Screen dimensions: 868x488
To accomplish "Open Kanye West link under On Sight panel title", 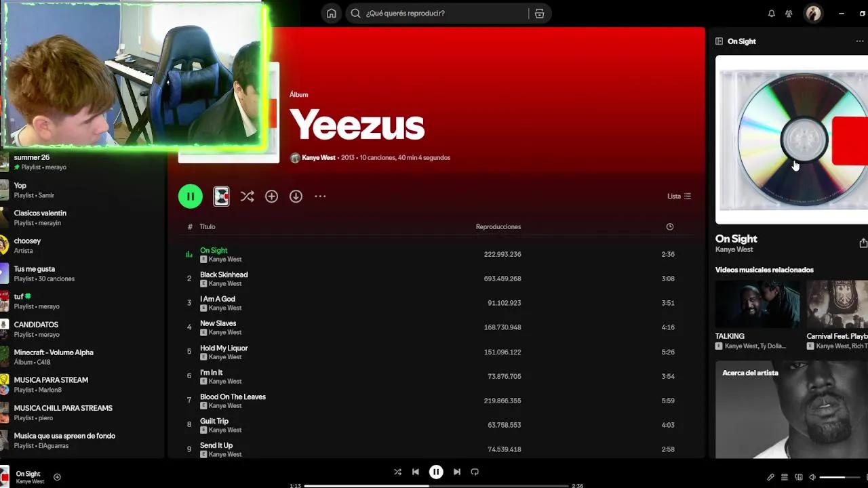I will [734, 249].
